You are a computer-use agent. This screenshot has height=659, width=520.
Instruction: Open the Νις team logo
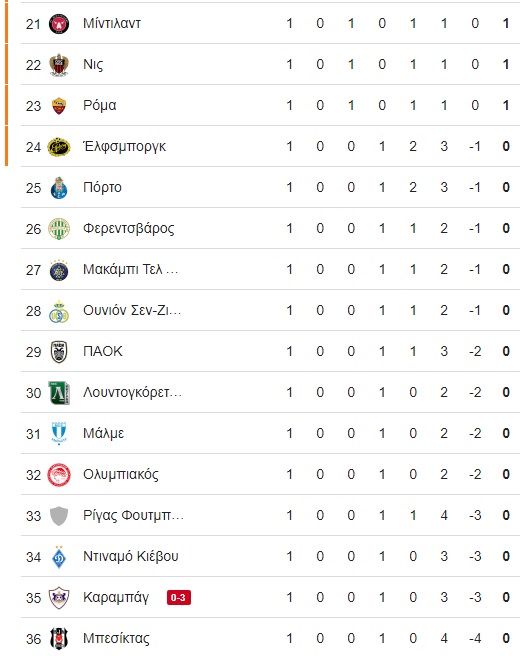pyautogui.click(x=59, y=65)
